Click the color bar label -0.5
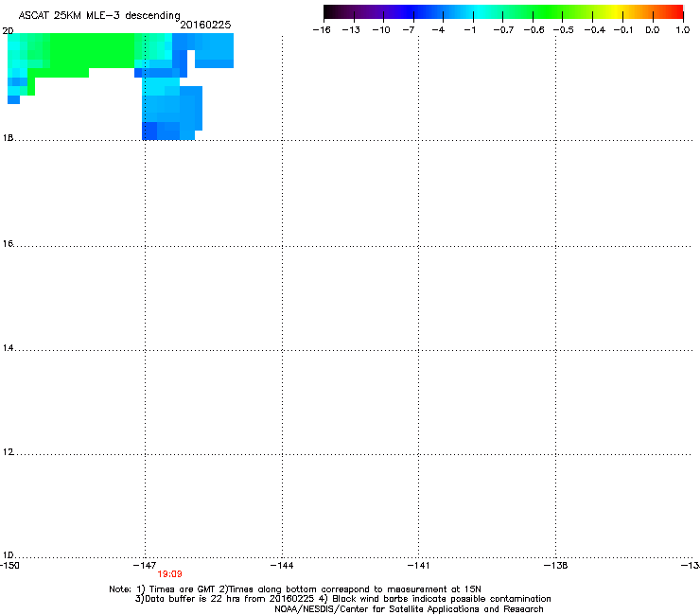 click(x=564, y=30)
